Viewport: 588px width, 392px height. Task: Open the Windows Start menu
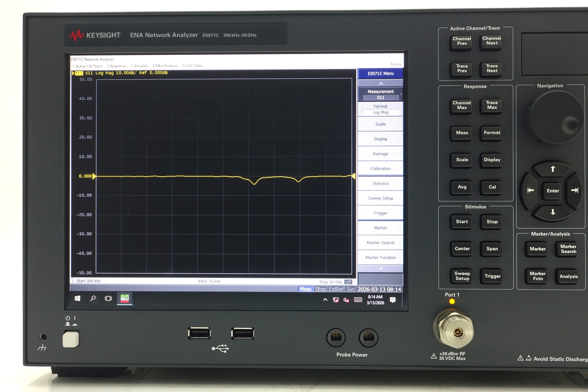pos(77,298)
